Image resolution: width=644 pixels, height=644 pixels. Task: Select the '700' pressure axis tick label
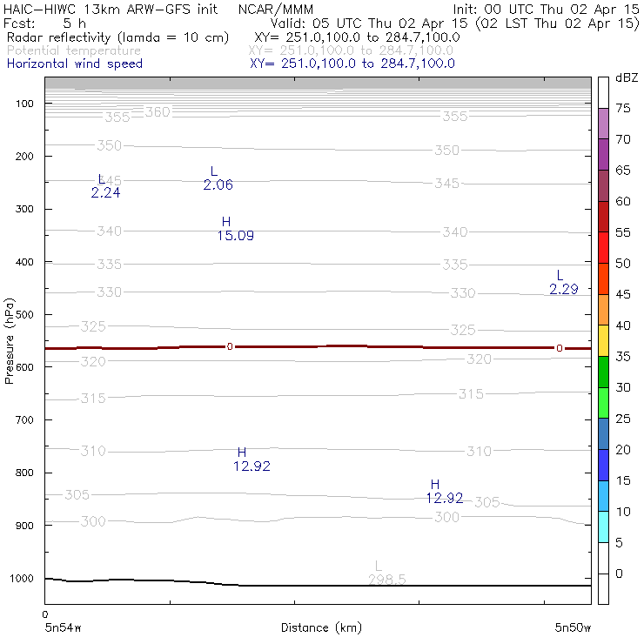(24, 420)
